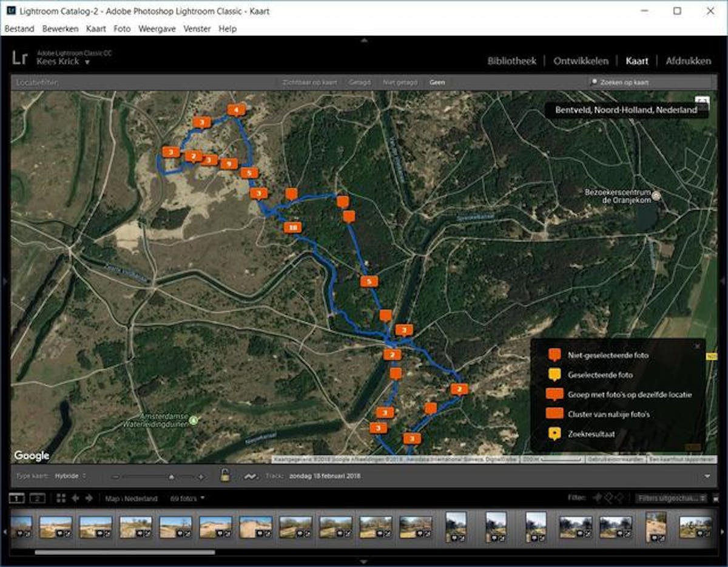Expand the left panel triangle
This screenshot has height=567, width=728.
[x=5, y=280]
